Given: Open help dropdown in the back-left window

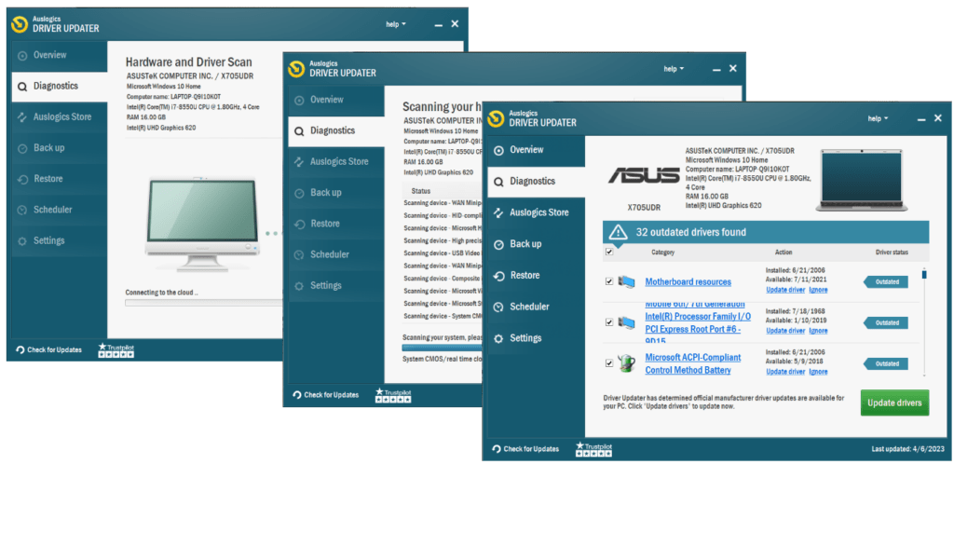Looking at the screenshot, I should click(x=395, y=24).
